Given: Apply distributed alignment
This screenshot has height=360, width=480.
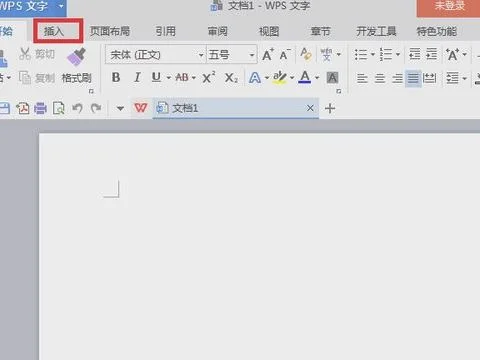Looking at the screenshot, I should (430, 79).
